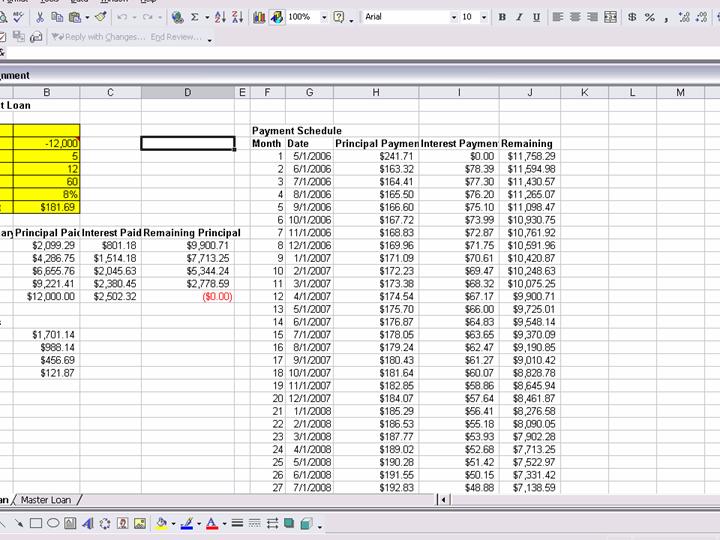Image resolution: width=720 pixels, height=540 pixels.
Task: Click End Review button
Action: click(175, 37)
